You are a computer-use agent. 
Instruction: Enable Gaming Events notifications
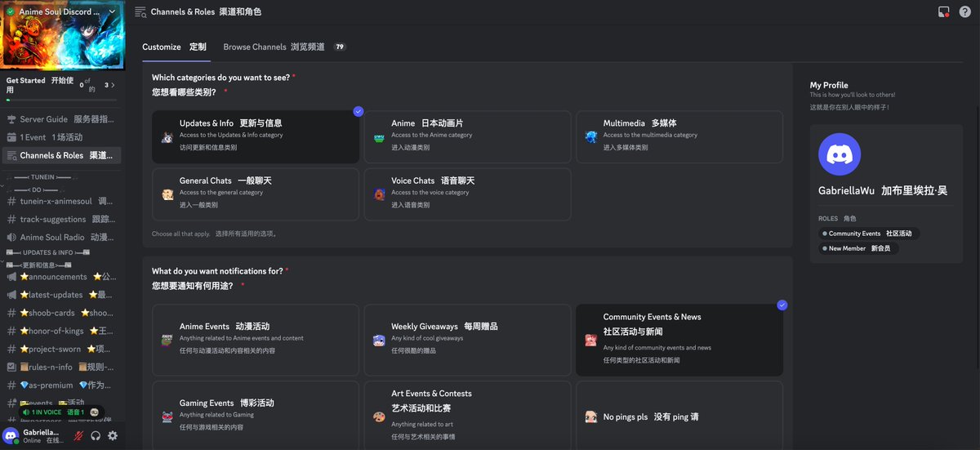click(x=256, y=415)
